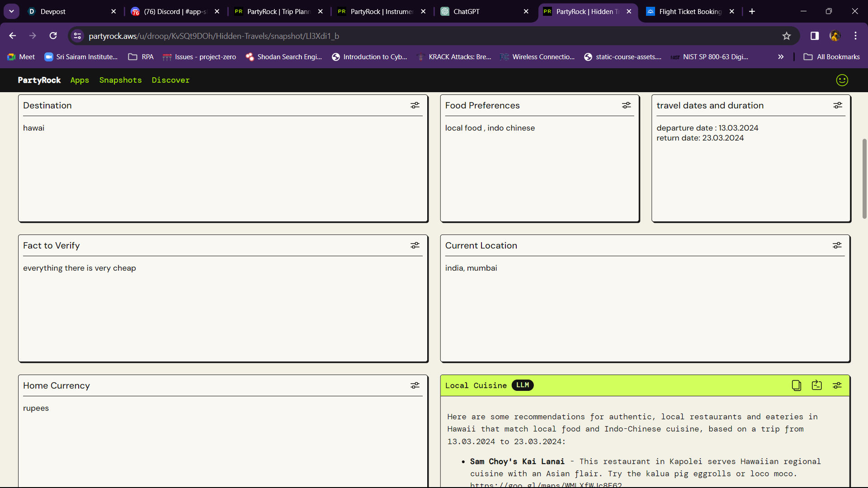Toggle the browser side panel

coord(814,36)
